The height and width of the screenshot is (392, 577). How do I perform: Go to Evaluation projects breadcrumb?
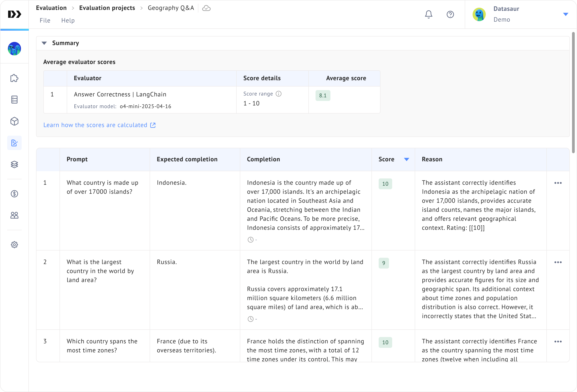tap(107, 8)
